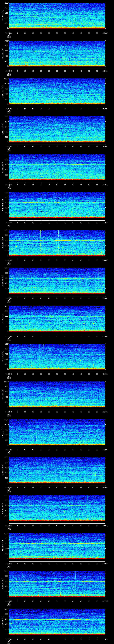The image size is (114, 644).
Task: Click the 14:48:00 time axis label
Action: [9, 184]
